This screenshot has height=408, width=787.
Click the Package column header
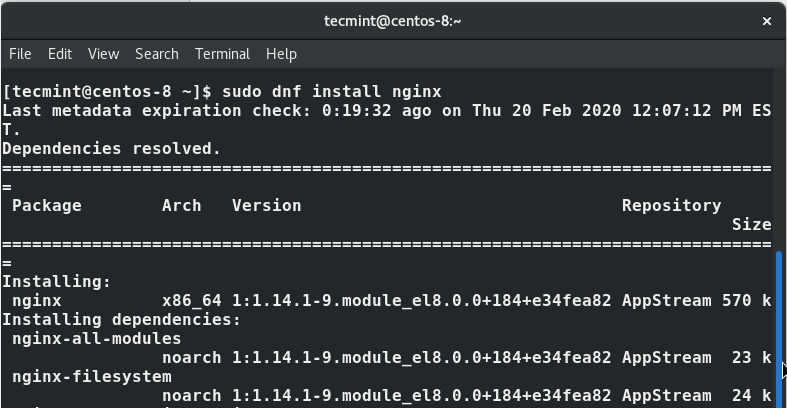pos(47,205)
